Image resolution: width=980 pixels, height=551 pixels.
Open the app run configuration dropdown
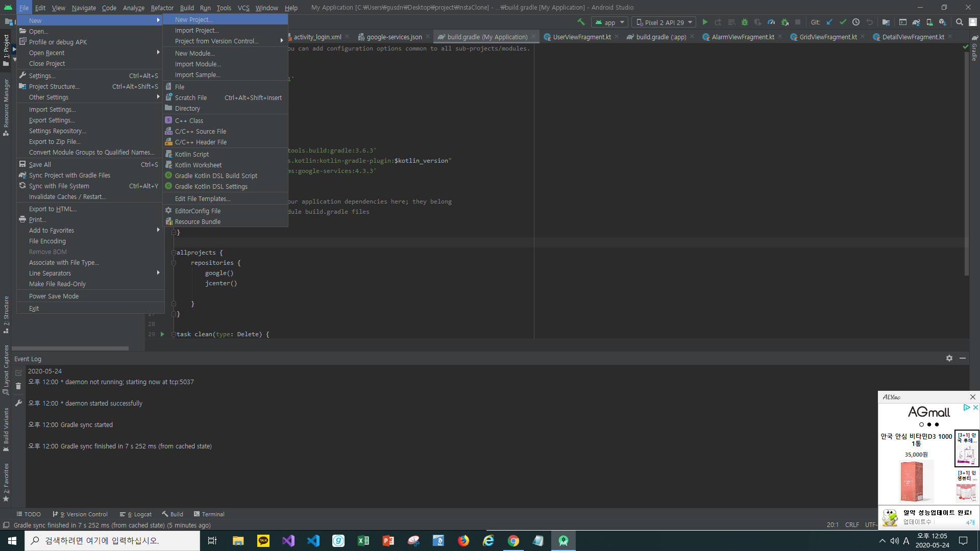pyautogui.click(x=610, y=22)
